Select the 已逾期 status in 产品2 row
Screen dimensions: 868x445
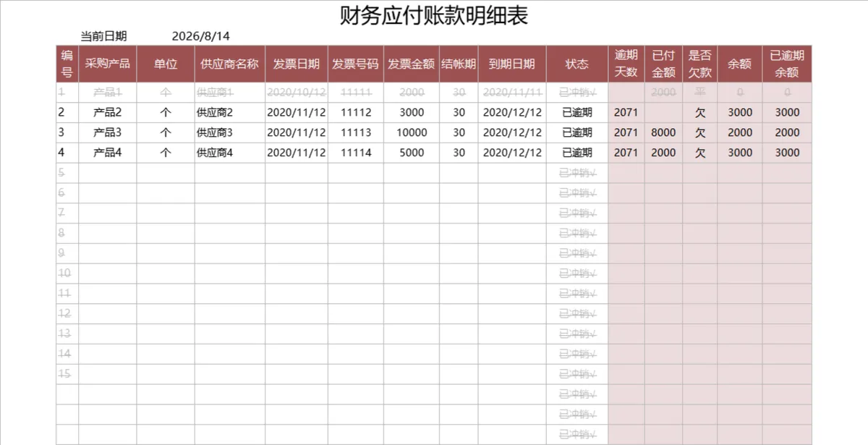(x=577, y=112)
